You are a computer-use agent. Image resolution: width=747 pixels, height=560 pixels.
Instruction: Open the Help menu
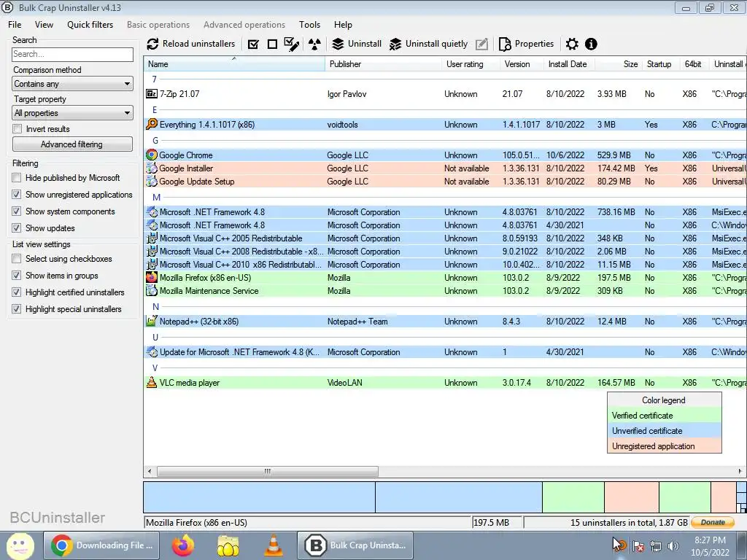(x=343, y=25)
